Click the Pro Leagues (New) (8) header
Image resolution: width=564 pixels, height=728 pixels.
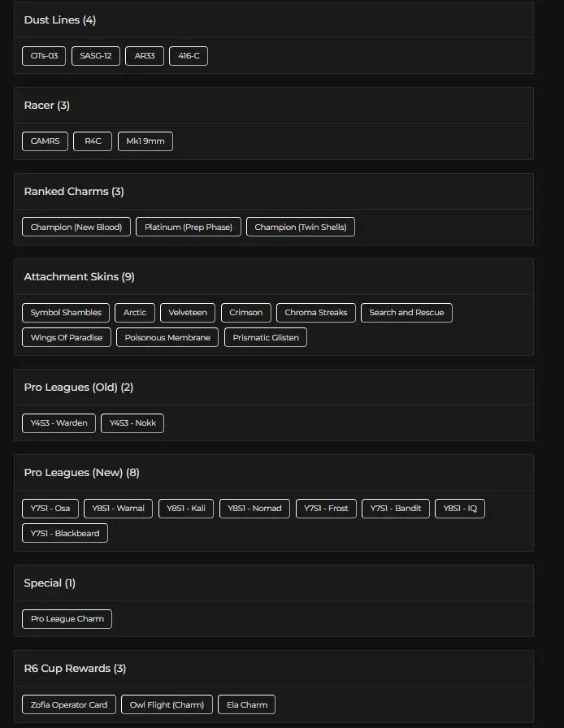pos(82,473)
